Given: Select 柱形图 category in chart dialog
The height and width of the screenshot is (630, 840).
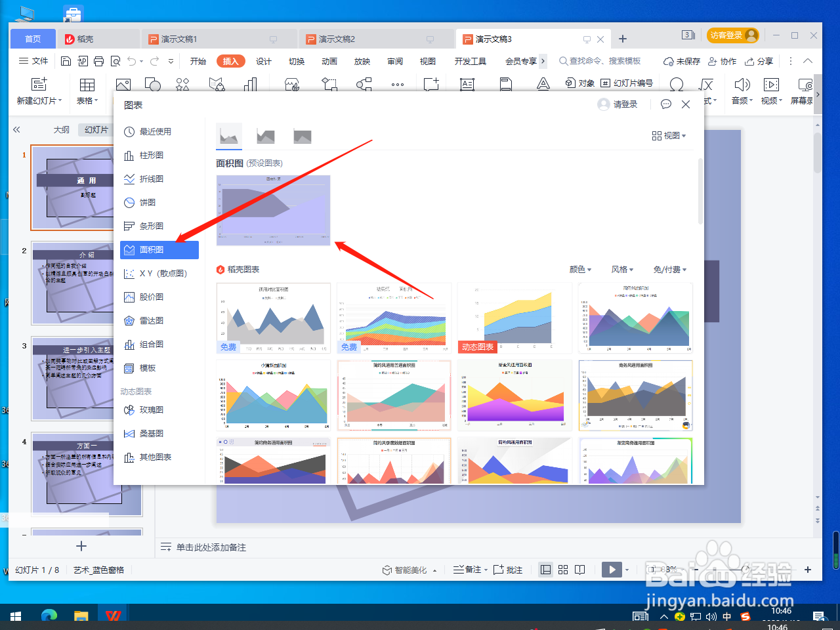Looking at the screenshot, I should (x=159, y=155).
